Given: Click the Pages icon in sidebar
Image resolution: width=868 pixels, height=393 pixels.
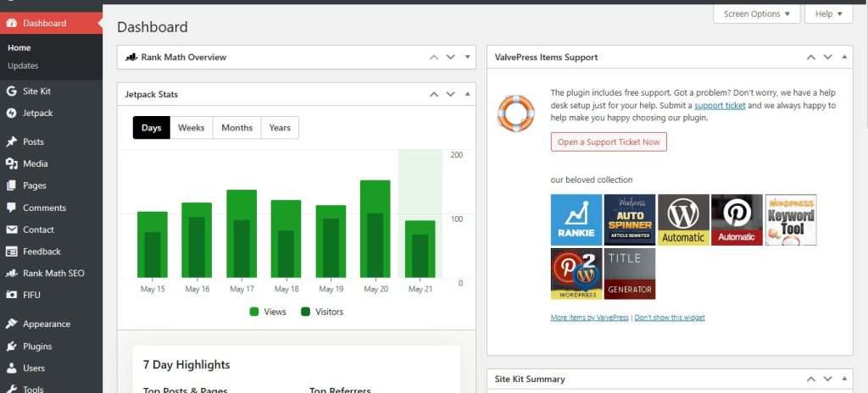Looking at the screenshot, I should coord(12,186).
